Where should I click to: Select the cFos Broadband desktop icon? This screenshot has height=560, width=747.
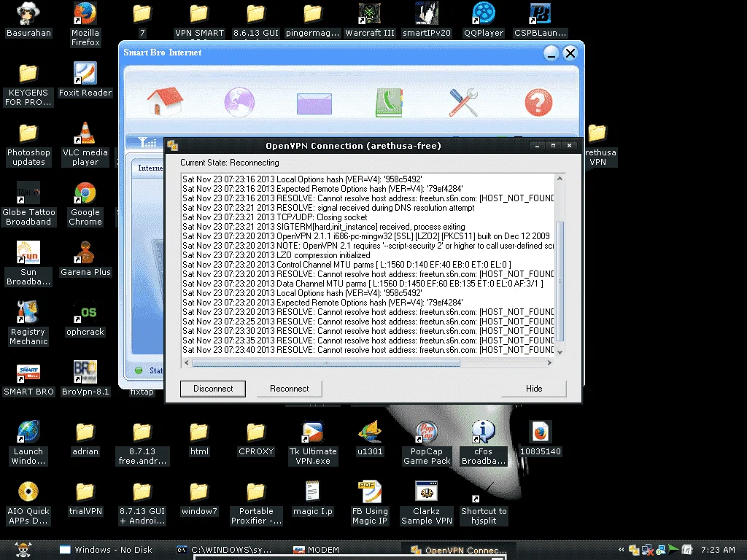[x=484, y=443]
